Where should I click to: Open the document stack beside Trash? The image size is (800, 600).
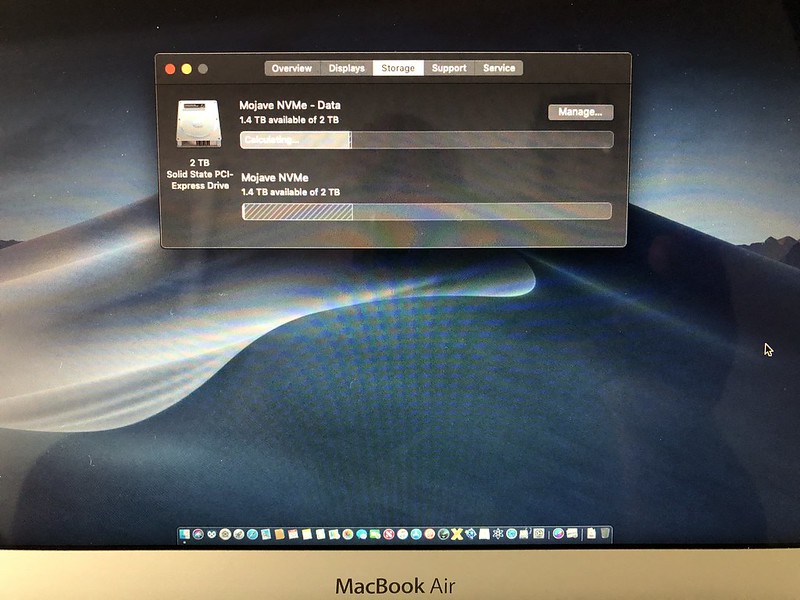tap(591, 533)
